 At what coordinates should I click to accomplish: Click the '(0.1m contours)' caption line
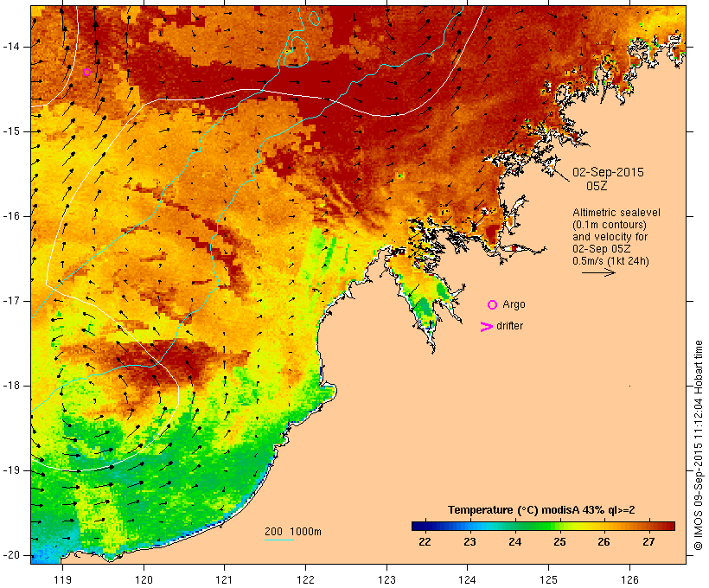610,225
